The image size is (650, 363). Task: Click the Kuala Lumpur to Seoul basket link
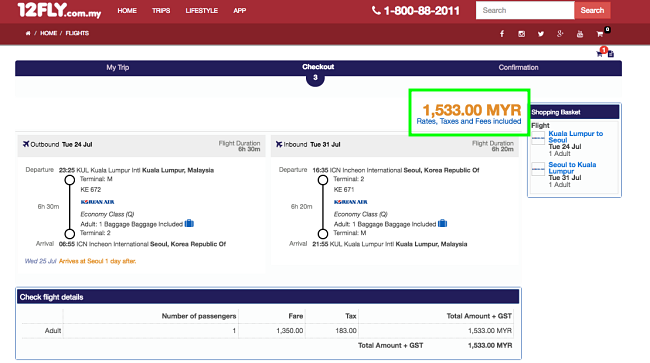[575, 137]
